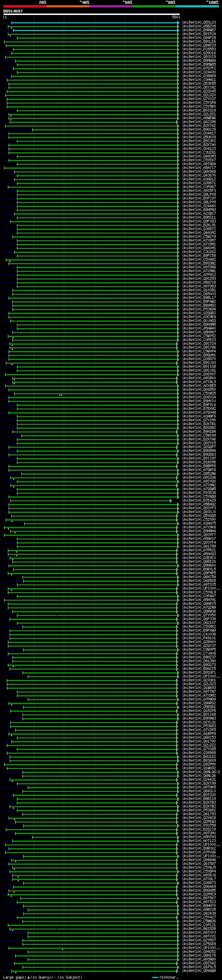Click UniRef100_C5YSP8 label
This screenshot has height=980, width=222.
199,103
